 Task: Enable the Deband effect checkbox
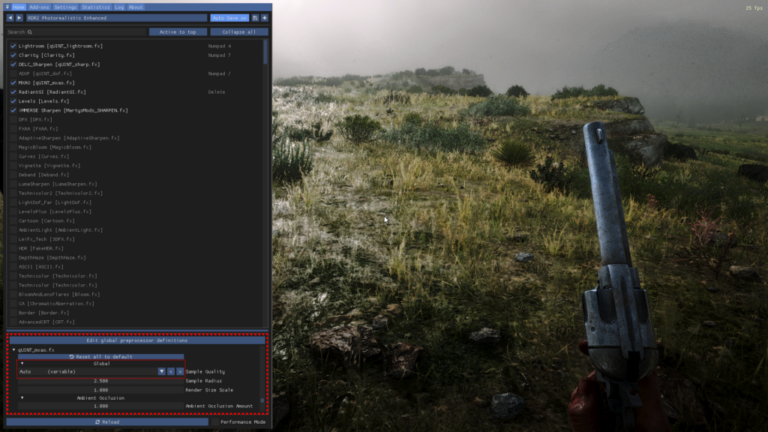tap(14, 175)
